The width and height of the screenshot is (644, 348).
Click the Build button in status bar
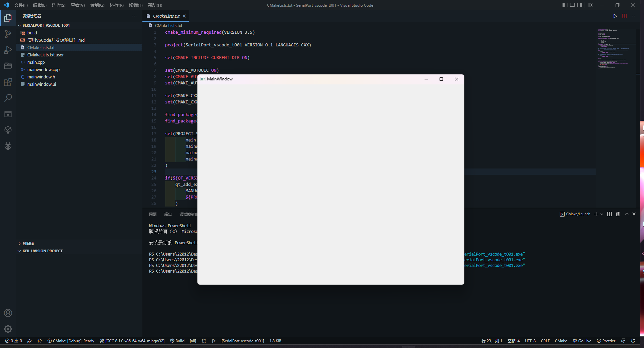pyautogui.click(x=177, y=341)
